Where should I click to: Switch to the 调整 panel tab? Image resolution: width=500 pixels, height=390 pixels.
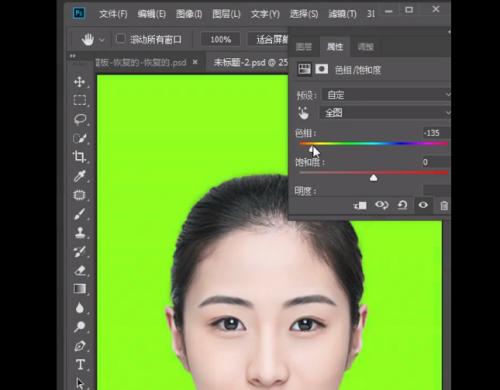(x=366, y=47)
